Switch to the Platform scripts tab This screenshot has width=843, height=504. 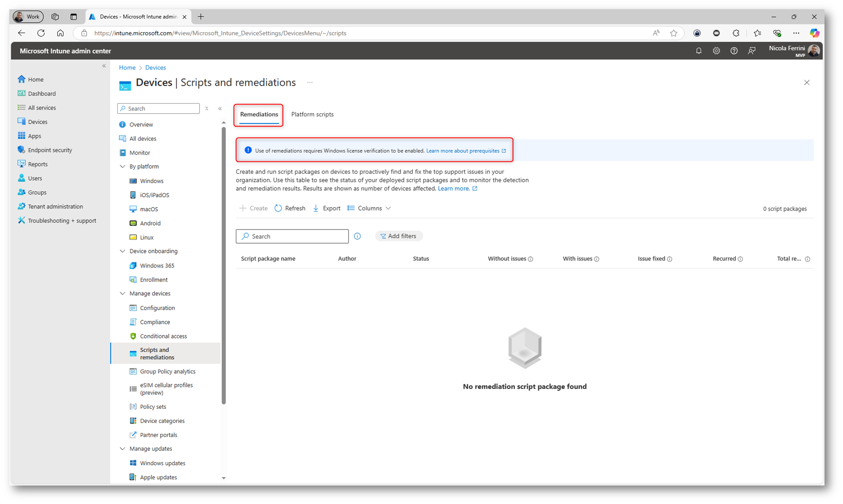coord(312,114)
